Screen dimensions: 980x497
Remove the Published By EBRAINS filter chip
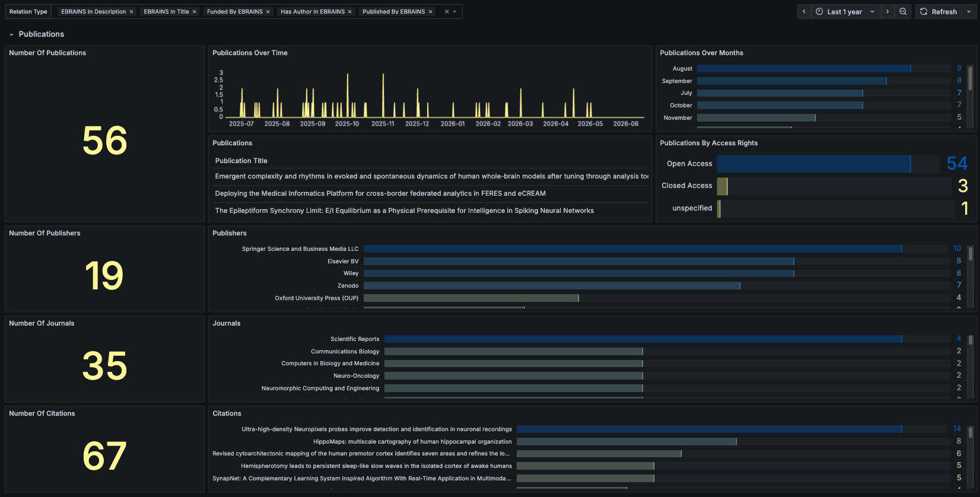pyautogui.click(x=431, y=12)
